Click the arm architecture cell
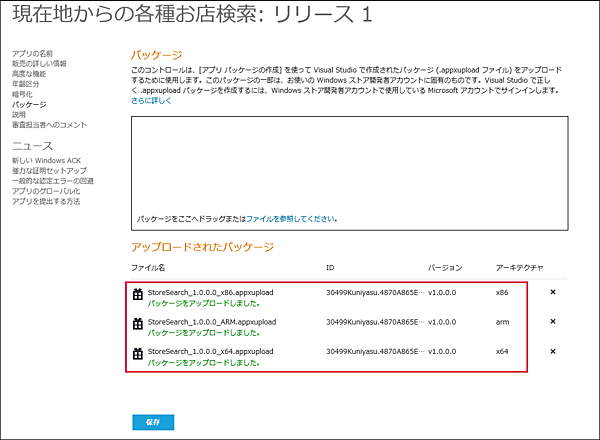Image resolution: width=600 pixels, height=440 pixels. point(502,322)
